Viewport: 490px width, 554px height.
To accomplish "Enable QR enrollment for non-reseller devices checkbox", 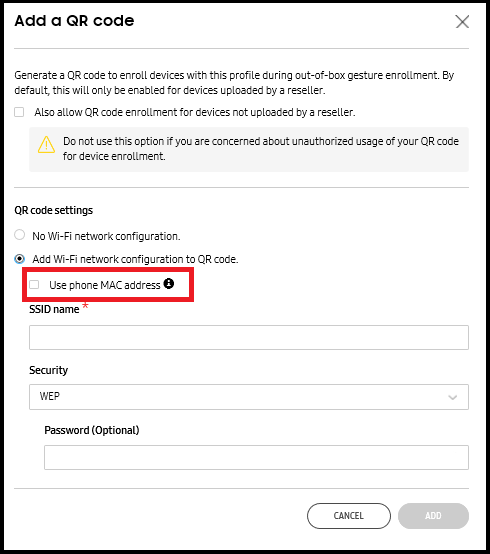I will (19, 112).
